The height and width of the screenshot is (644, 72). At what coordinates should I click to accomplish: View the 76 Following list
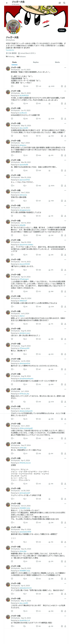click(10, 56)
